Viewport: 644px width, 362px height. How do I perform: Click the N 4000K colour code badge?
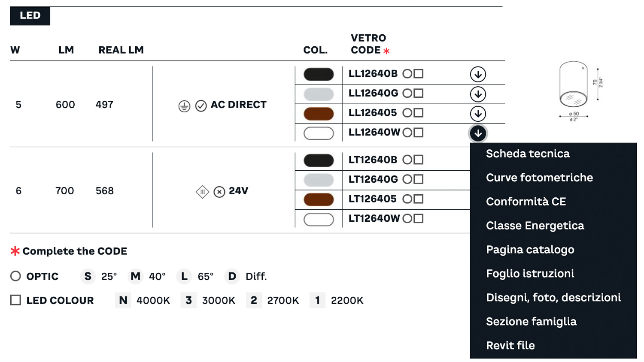point(123,301)
